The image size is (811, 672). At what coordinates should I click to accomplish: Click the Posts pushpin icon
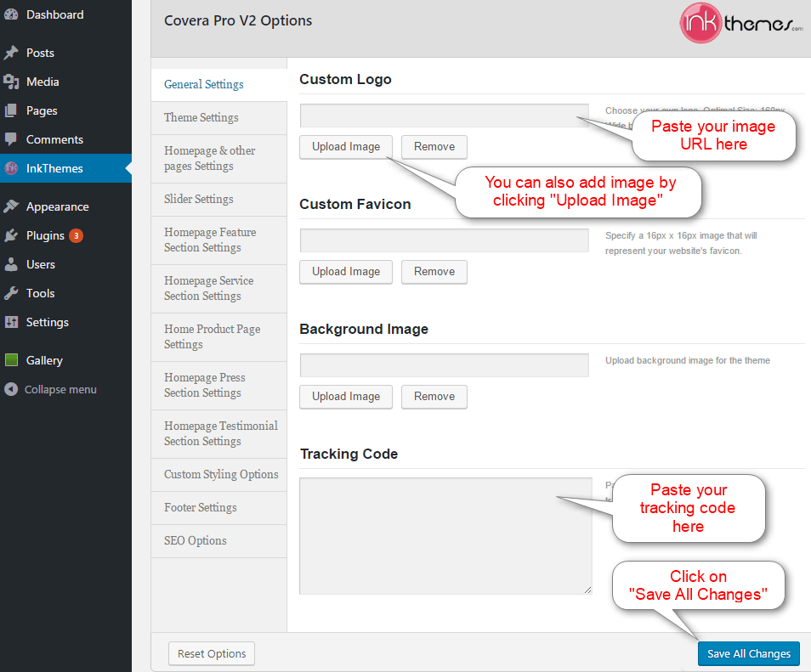[11, 53]
